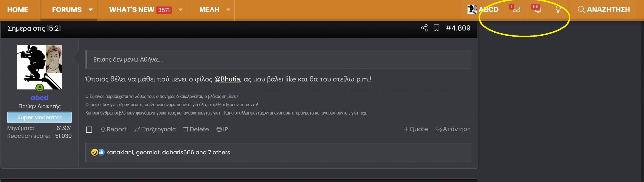644x182 pixels.
Task: Open the What's New tab
Action: (x=140, y=10)
